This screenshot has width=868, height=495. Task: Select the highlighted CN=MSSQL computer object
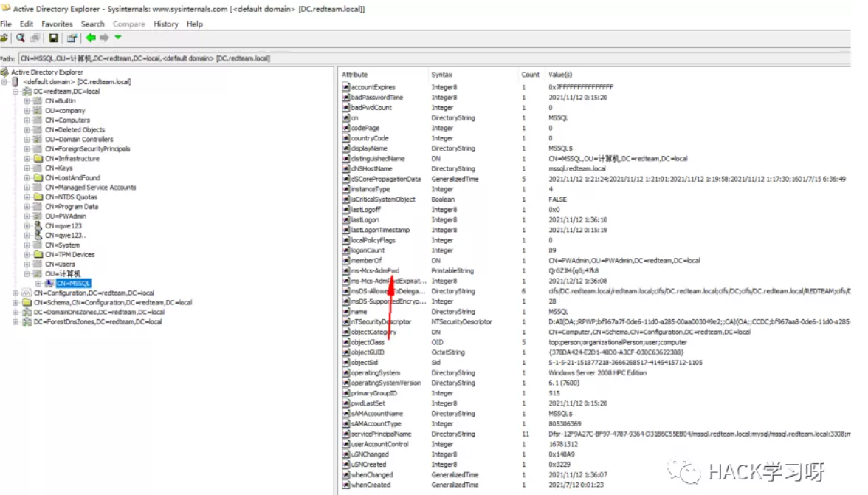(x=73, y=283)
